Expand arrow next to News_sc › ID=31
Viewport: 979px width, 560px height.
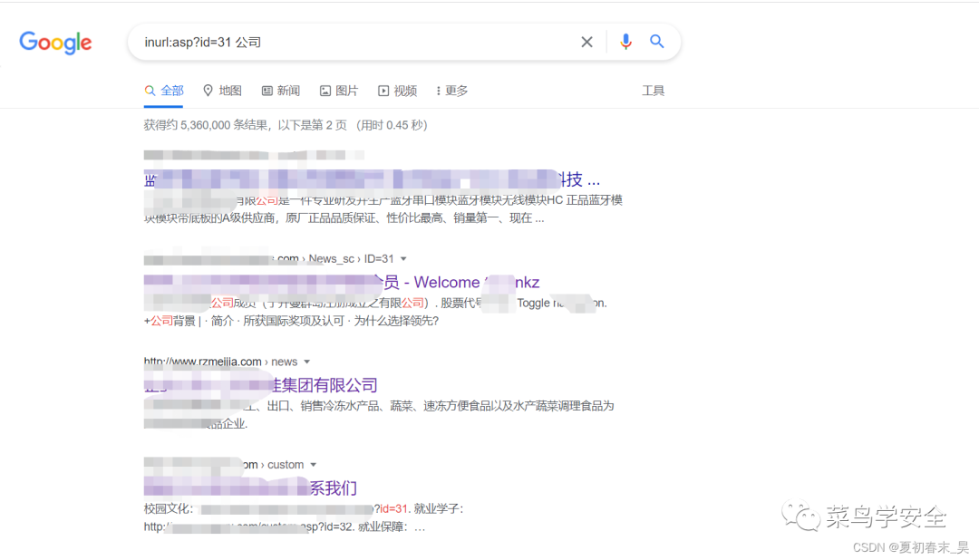tap(403, 259)
